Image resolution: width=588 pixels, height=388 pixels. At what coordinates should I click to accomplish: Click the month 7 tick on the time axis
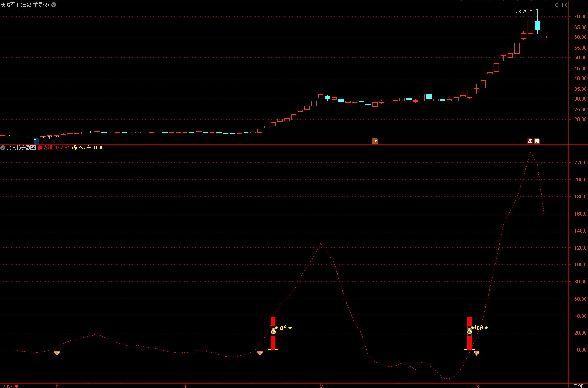tap(322, 386)
